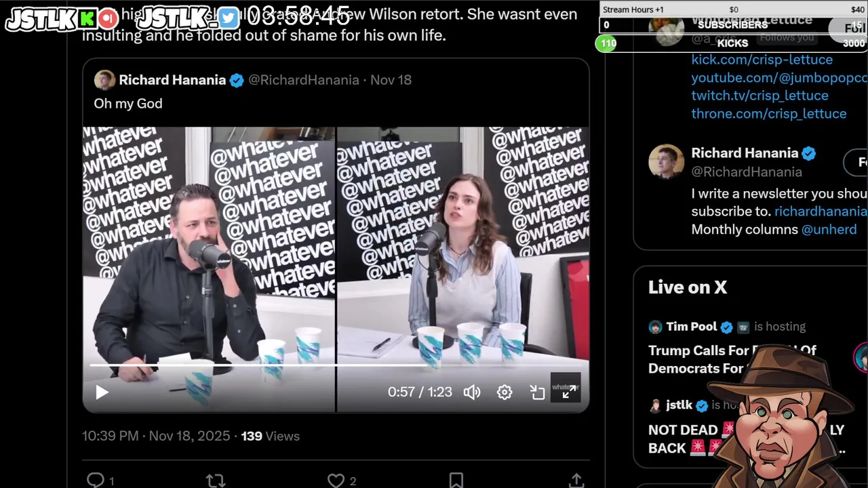
Task: Expand the video to fullscreen
Action: click(569, 392)
